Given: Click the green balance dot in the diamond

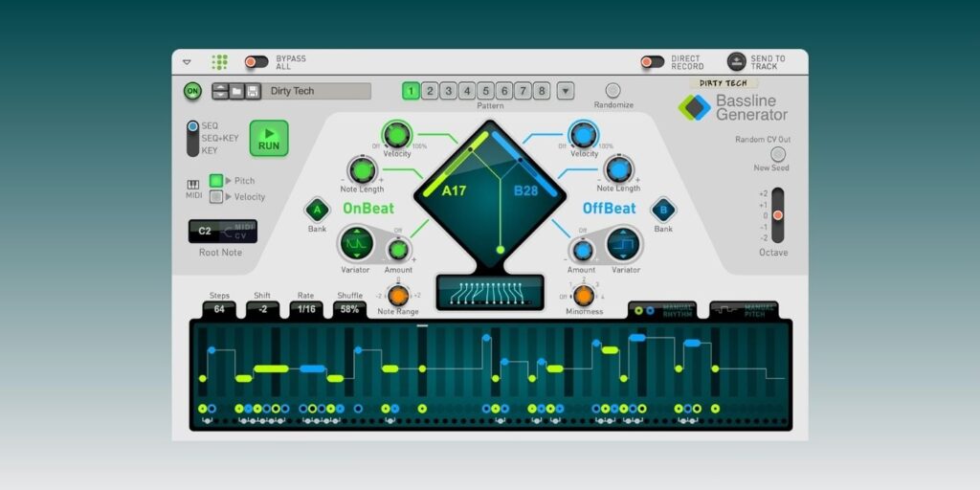Looking at the screenshot, I should coord(500,250).
